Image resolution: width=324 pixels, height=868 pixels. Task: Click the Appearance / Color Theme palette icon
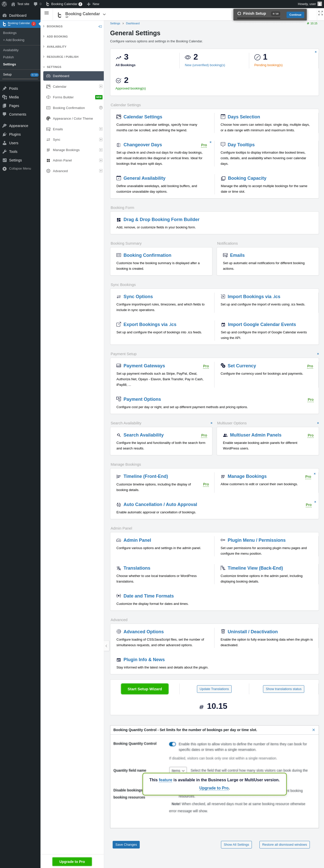point(48,119)
